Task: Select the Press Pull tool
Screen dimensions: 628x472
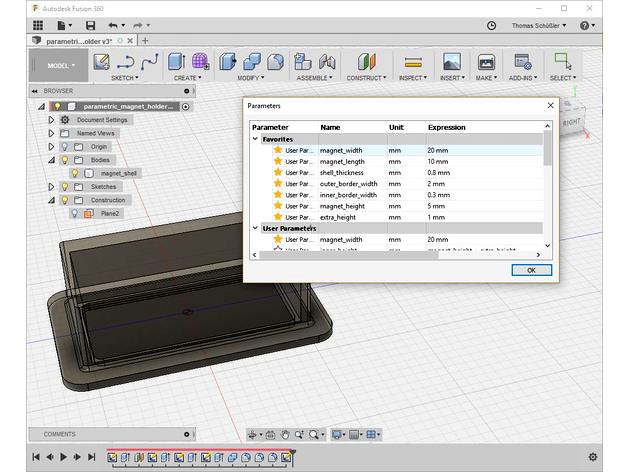Action: [228, 62]
